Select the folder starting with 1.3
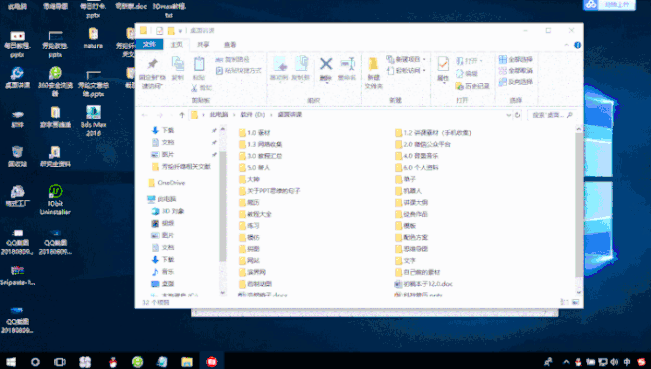Screen dimensions: 651x369 [x=260, y=144]
